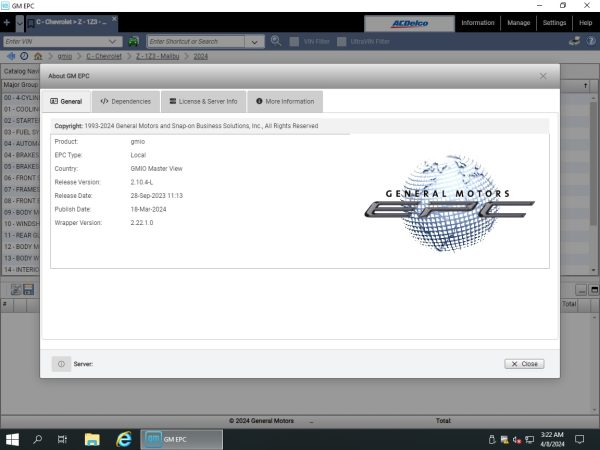Open the Z - 1Z3 - Malibu breadcrumb link
The image size is (600, 450).
[x=157, y=56]
